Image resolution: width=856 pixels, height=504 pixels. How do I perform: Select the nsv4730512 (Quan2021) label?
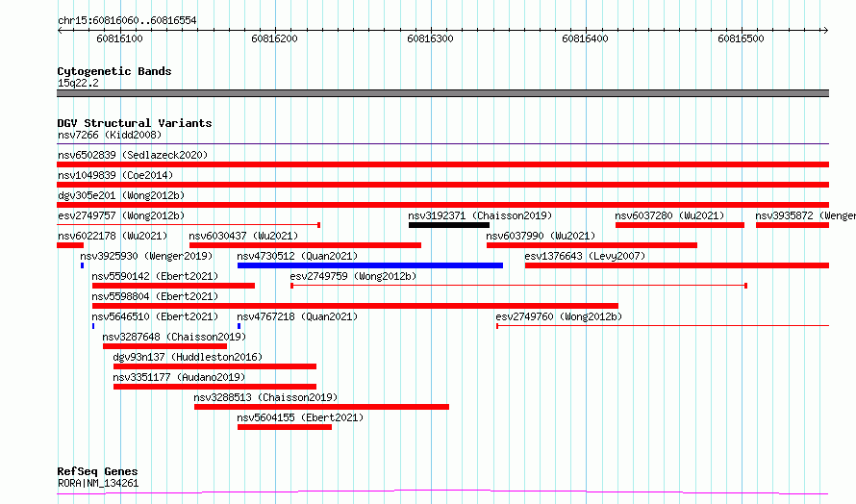click(297, 256)
